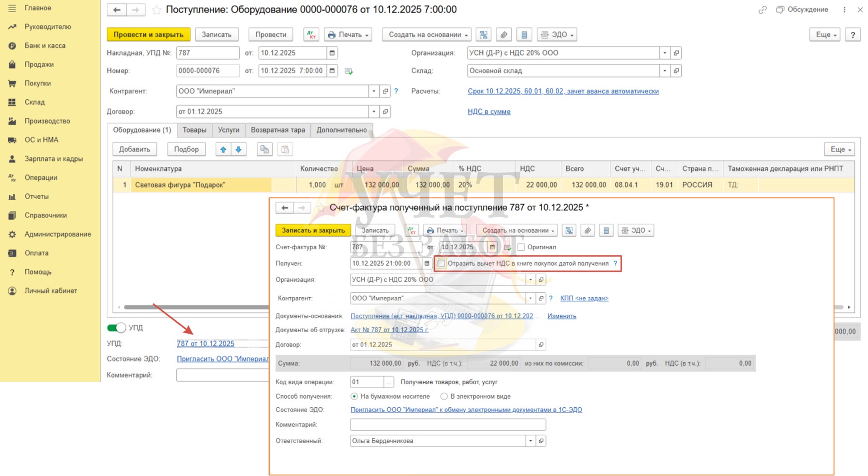The width and height of the screenshot is (868, 476).
Task: Expand the Организация dropdown in main form
Action: tap(664, 53)
